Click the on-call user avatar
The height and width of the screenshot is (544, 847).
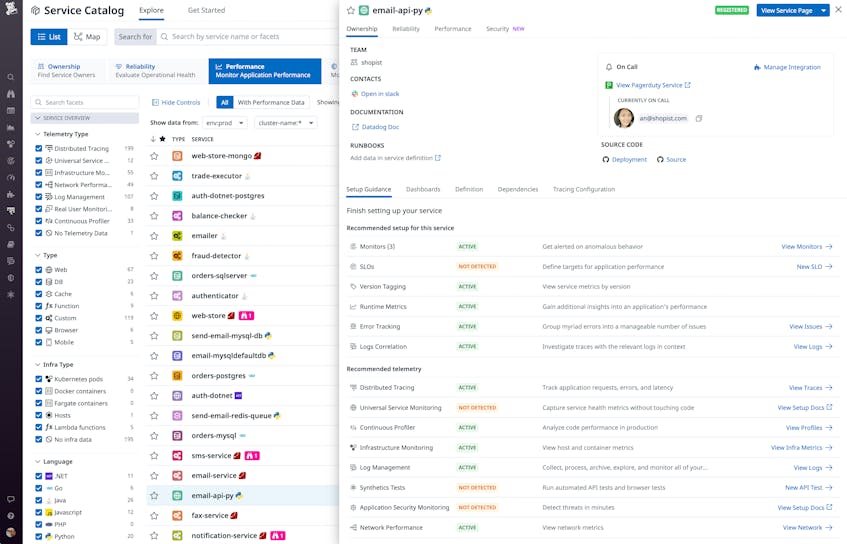click(x=623, y=118)
